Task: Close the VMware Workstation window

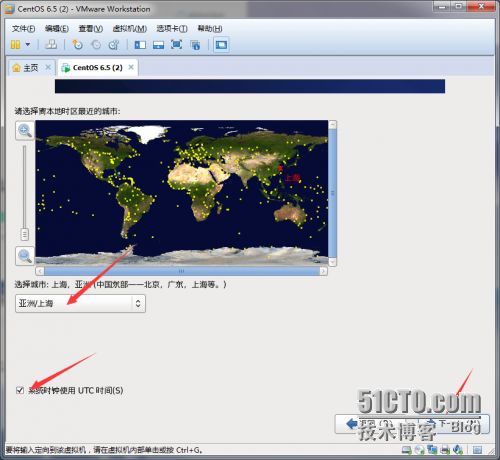Action: pos(481,6)
